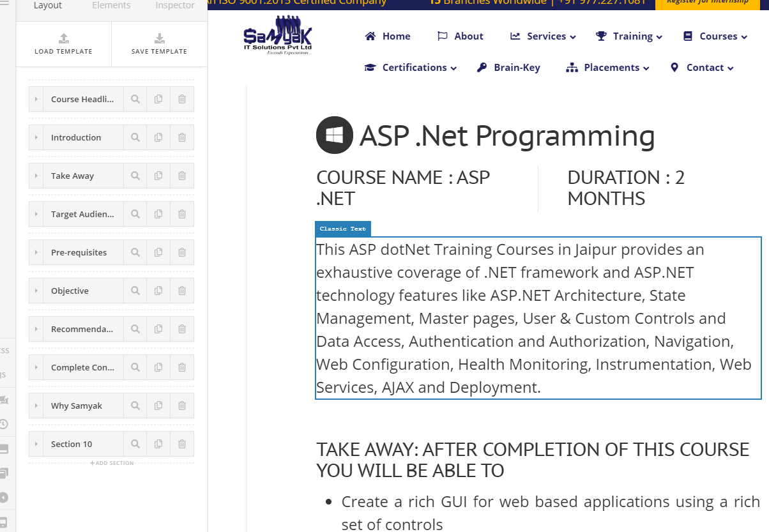Delete the Section 10 row

pyautogui.click(x=182, y=444)
